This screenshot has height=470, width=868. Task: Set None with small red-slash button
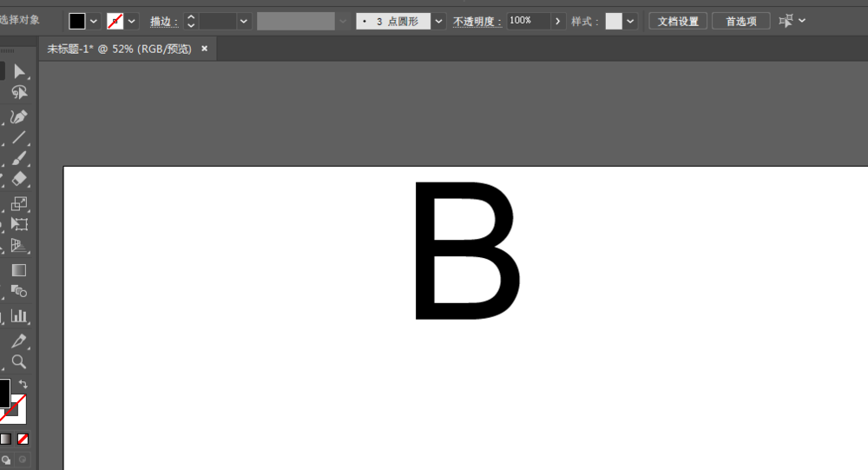click(x=23, y=439)
